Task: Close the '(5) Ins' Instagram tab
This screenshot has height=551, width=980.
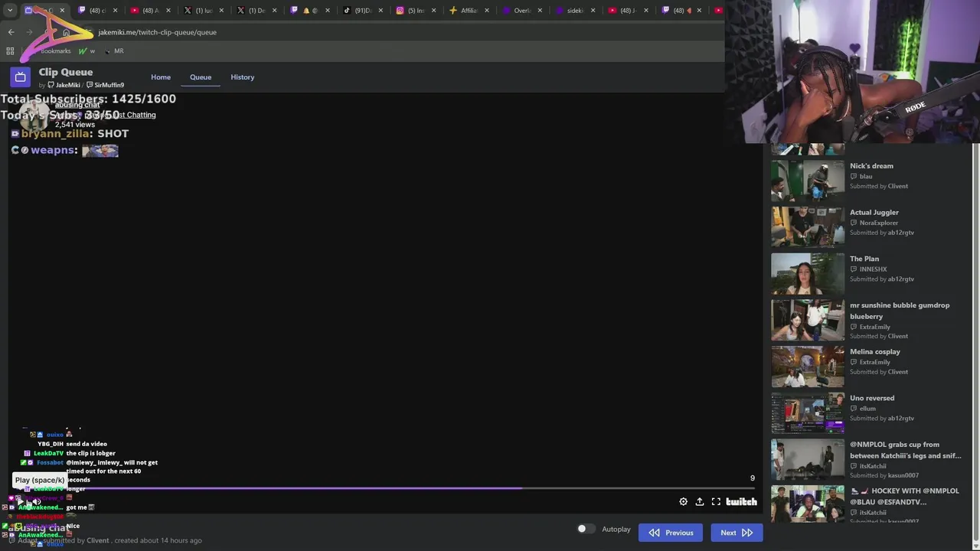Action: (433, 10)
